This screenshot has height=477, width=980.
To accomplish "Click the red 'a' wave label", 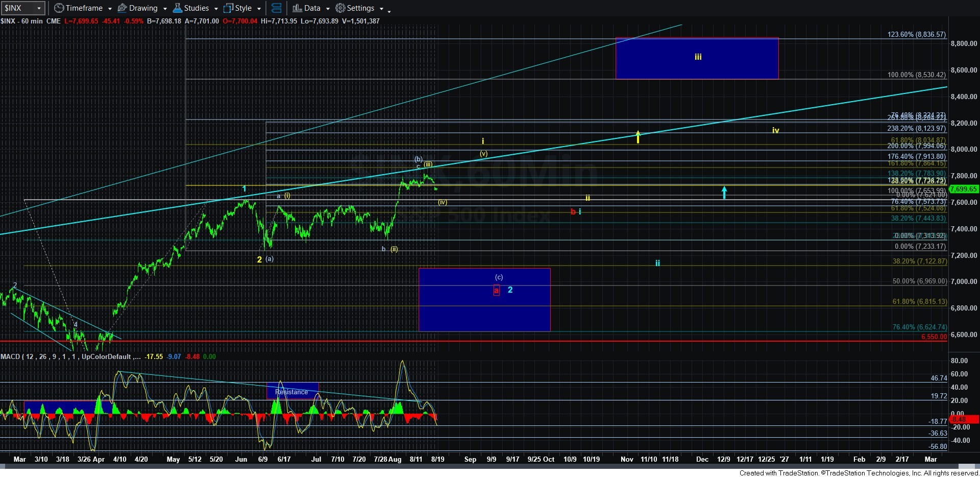I will [496, 291].
